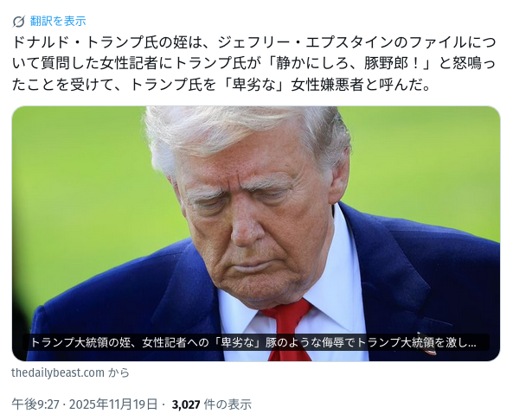
Task: Click the last line of post text
Action: coord(221,85)
